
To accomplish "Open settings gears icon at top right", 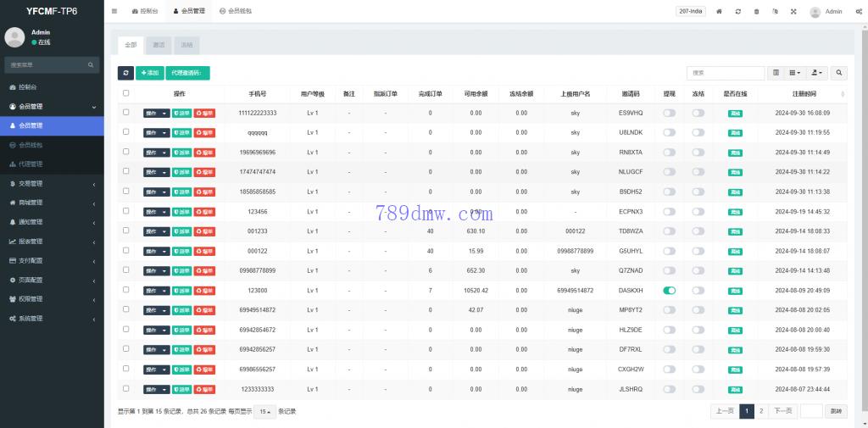I will [x=858, y=12].
